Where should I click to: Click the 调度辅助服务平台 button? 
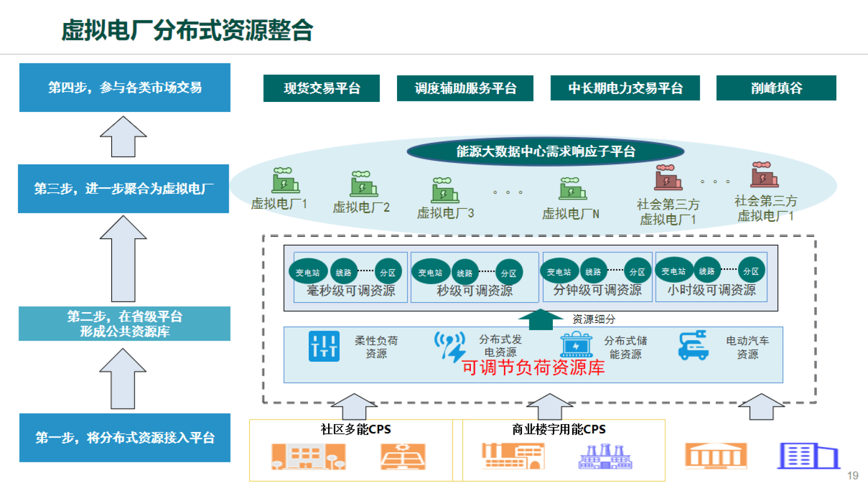click(x=465, y=88)
